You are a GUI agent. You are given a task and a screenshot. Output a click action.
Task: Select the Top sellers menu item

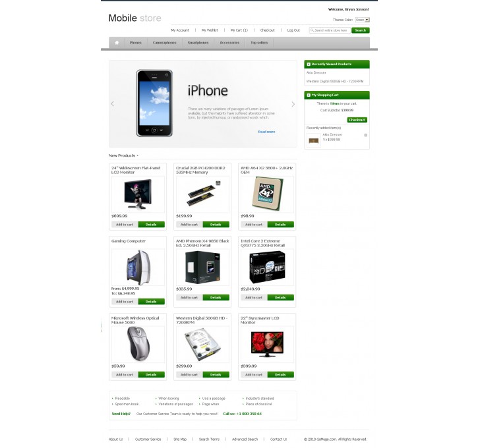(259, 43)
